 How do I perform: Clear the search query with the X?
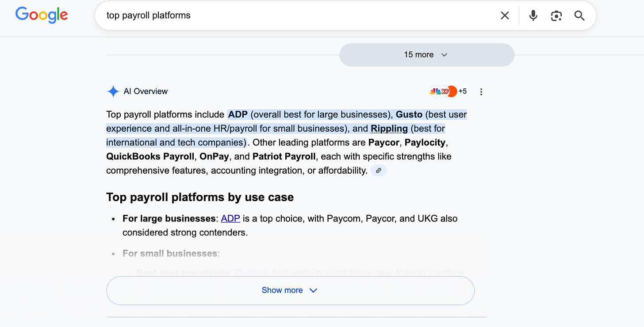pyautogui.click(x=505, y=15)
